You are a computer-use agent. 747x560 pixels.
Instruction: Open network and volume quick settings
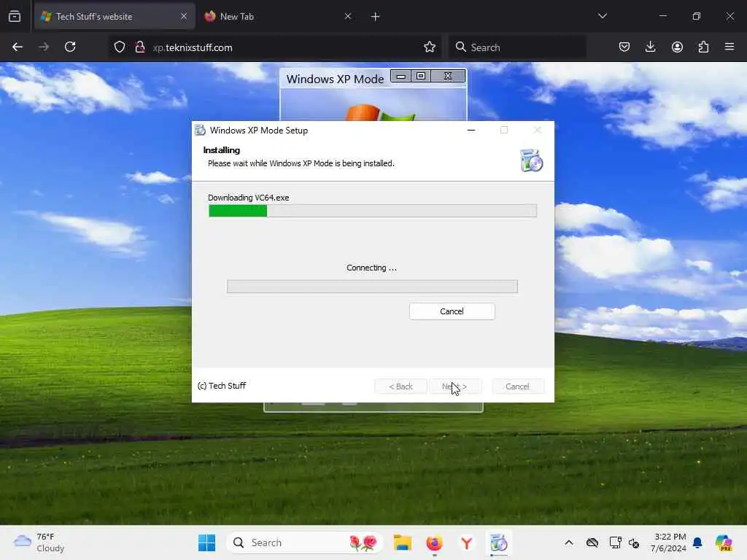pos(634,542)
